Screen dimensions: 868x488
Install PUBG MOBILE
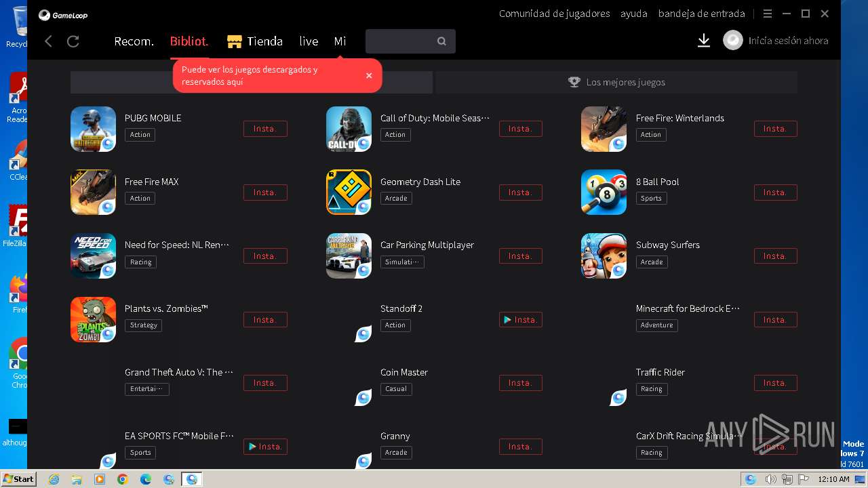coord(265,129)
